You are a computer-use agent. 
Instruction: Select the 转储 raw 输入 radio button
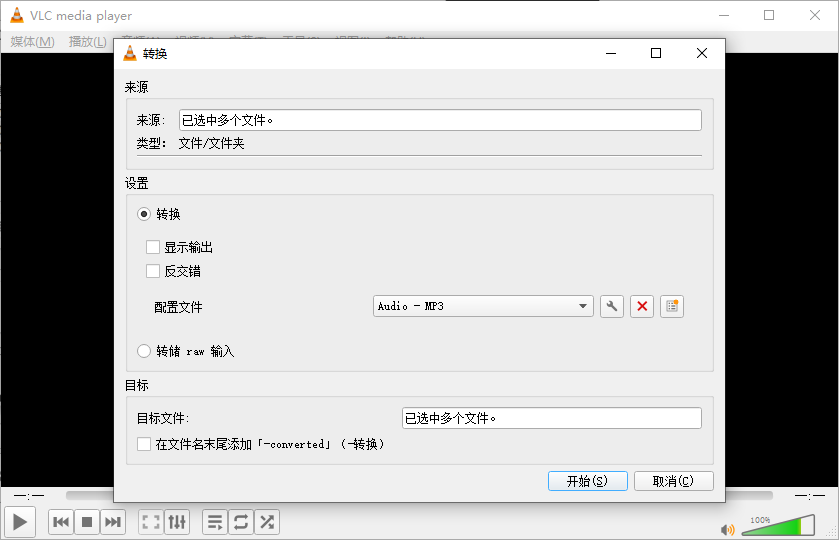click(143, 351)
